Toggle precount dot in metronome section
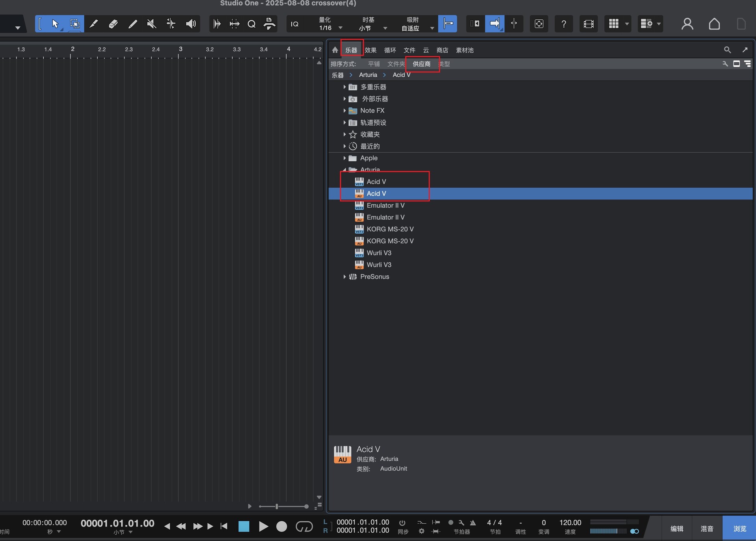The width and height of the screenshot is (756, 541). click(x=450, y=523)
